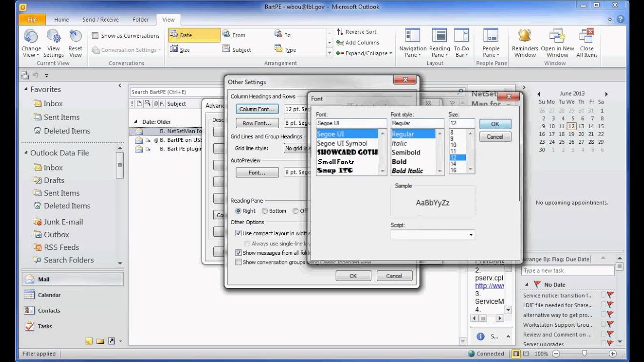Viewport: 644px width, 362px height.
Task: Collapse the Date: Older message group
Action: [x=135, y=122]
